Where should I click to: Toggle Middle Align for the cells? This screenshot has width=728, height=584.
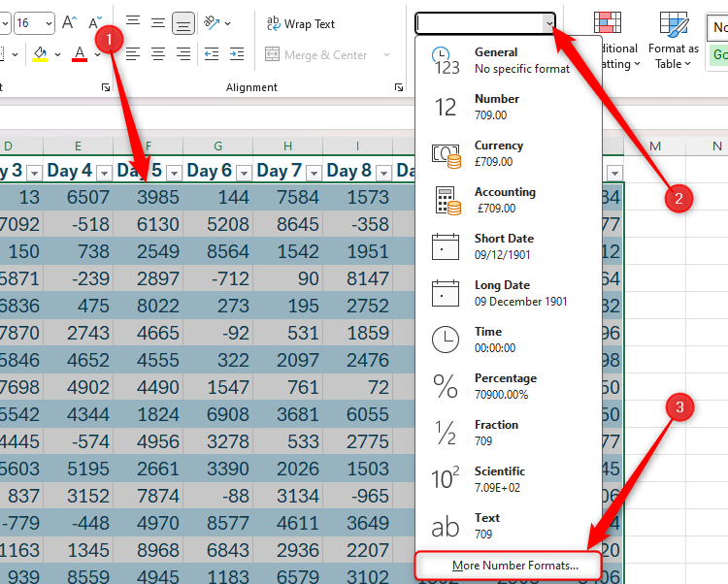pos(157,22)
